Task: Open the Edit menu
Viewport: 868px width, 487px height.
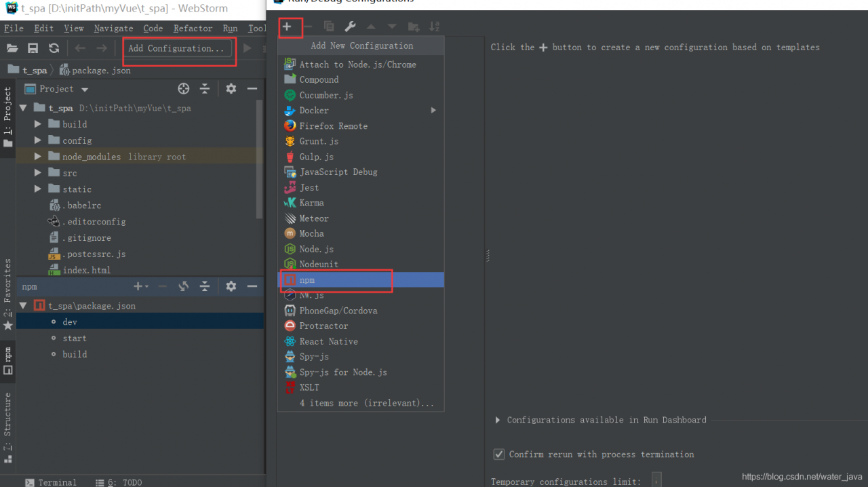Action: coord(43,28)
